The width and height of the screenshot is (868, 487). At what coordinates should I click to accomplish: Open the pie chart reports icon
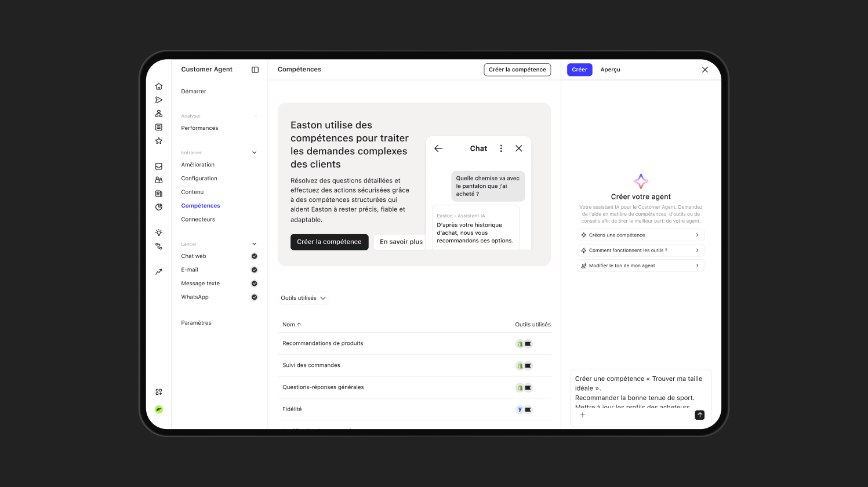point(159,207)
